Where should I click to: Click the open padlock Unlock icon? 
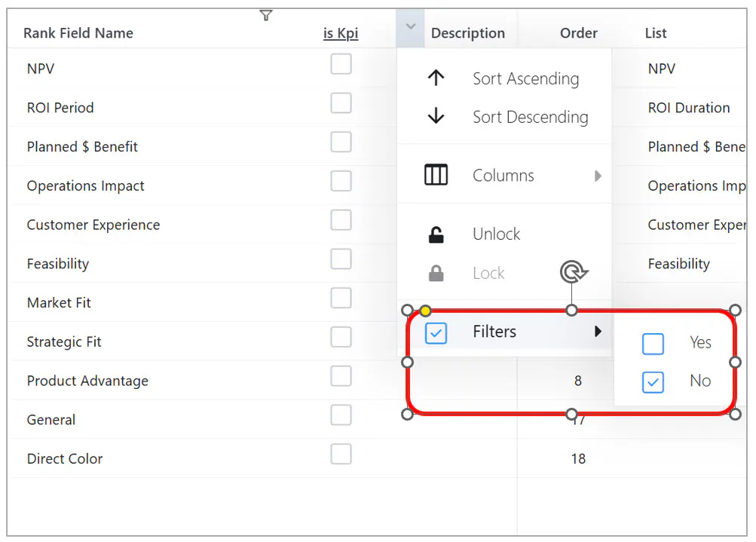pos(436,234)
